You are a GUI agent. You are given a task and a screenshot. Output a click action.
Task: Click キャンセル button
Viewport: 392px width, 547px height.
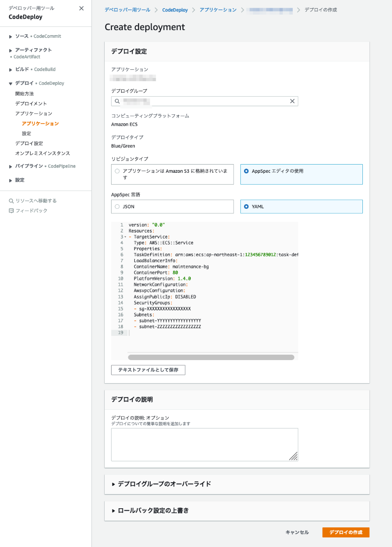(297, 532)
